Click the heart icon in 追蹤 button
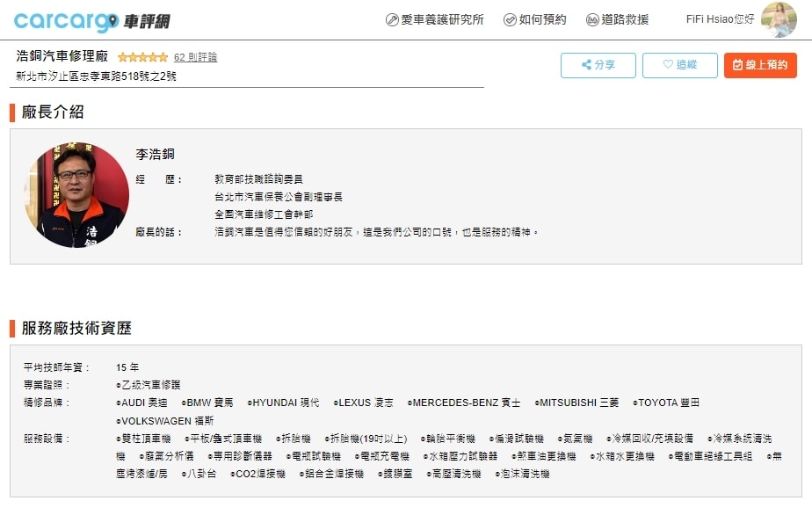 coord(668,65)
